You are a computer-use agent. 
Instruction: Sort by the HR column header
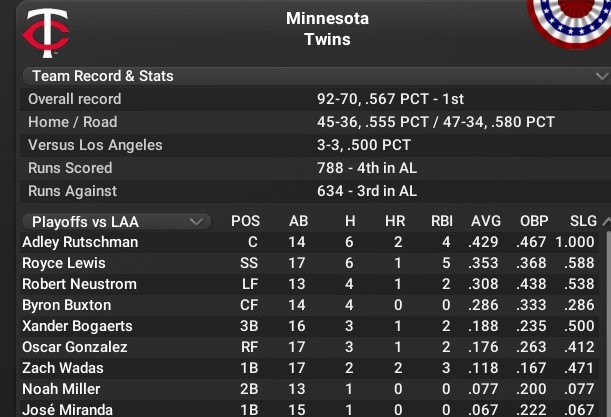pyautogui.click(x=395, y=221)
